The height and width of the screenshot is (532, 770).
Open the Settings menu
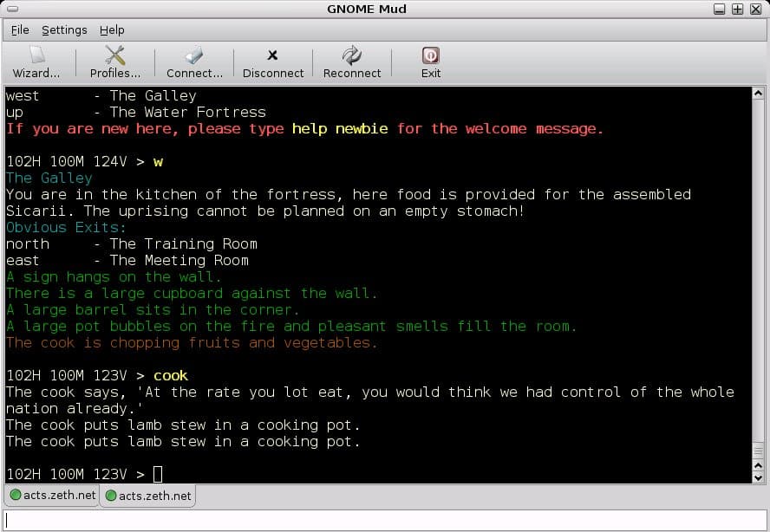(x=64, y=30)
